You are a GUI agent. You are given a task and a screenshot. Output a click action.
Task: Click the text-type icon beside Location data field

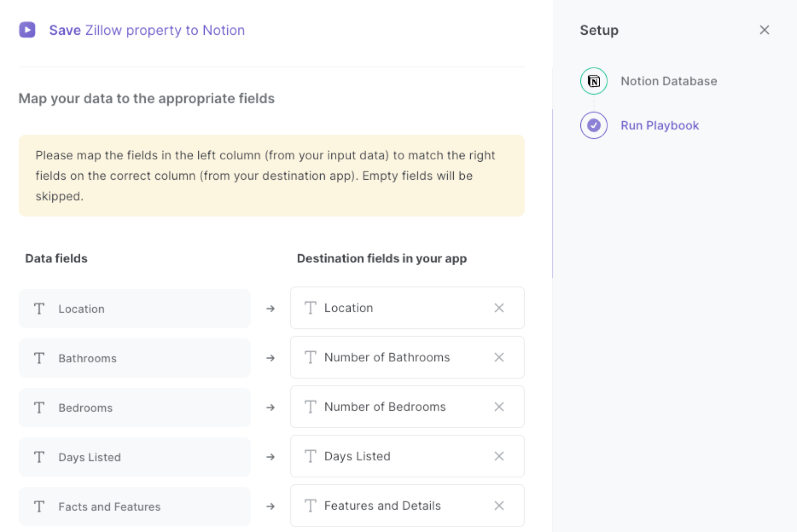coord(39,309)
